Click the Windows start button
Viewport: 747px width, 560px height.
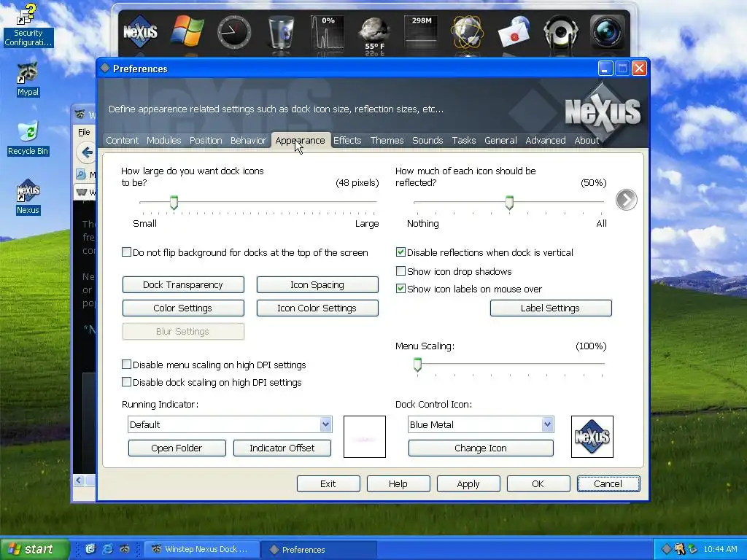[34, 549]
